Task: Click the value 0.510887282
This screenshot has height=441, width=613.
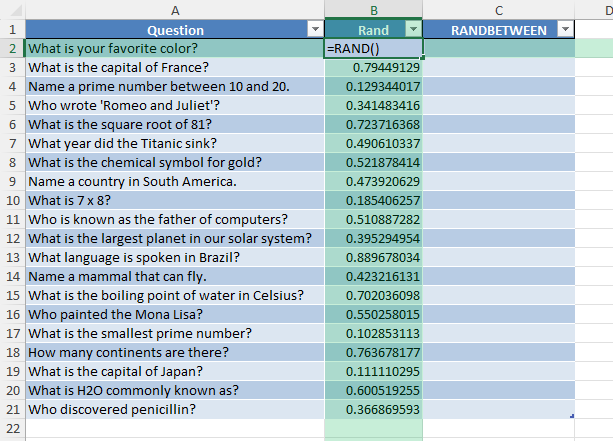Action: (x=383, y=220)
